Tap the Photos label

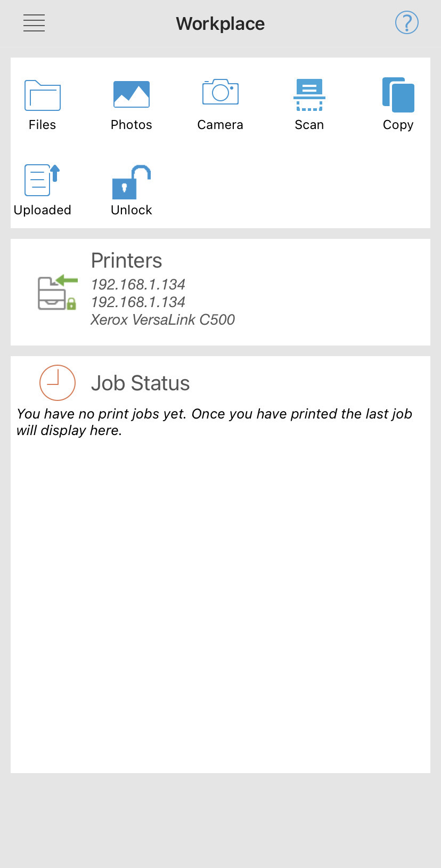[x=132, y=125]
